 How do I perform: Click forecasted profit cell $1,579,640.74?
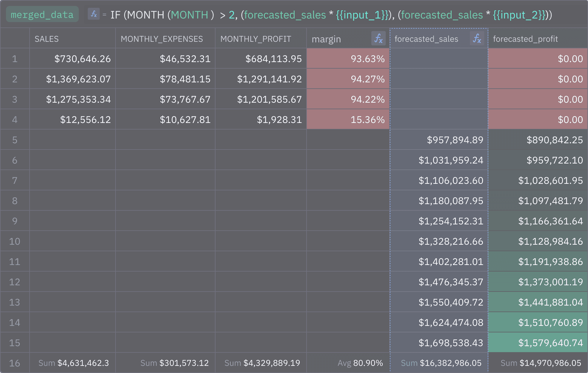[538, 343]
